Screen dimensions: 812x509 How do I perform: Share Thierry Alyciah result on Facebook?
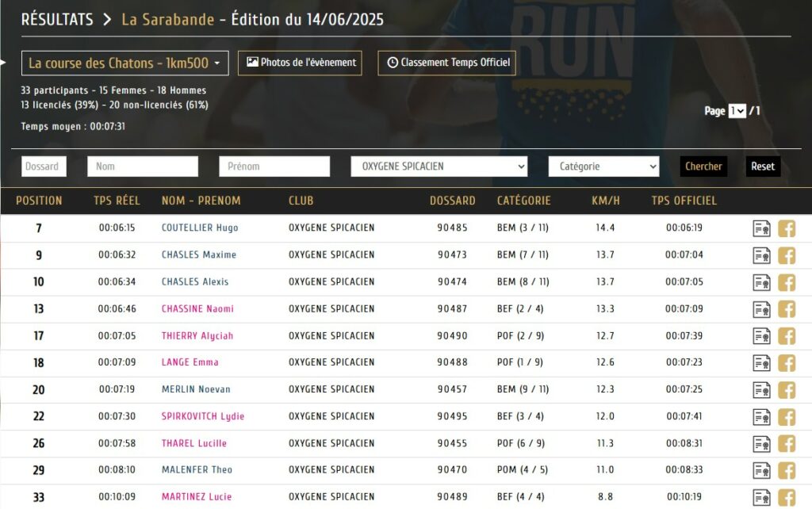pos(787,336)
